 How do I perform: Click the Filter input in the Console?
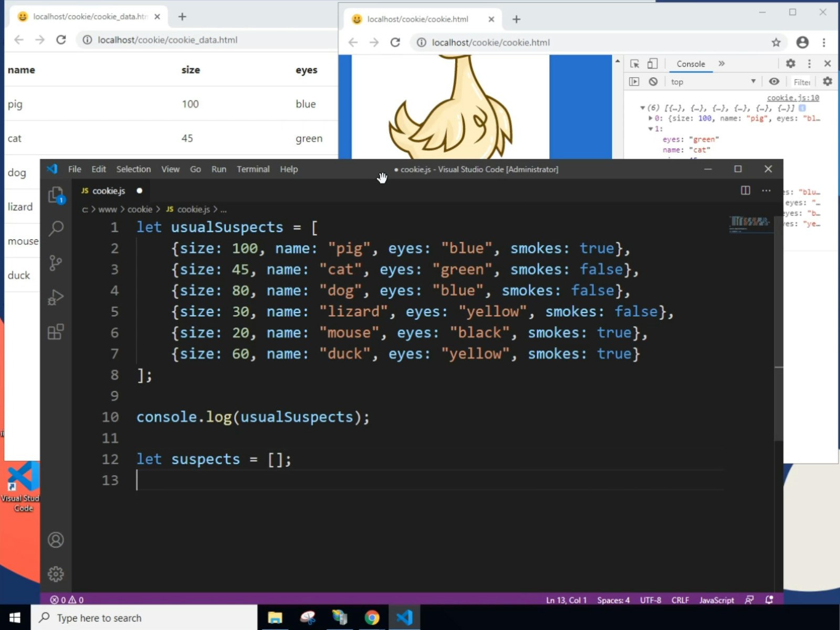[802, 81]
